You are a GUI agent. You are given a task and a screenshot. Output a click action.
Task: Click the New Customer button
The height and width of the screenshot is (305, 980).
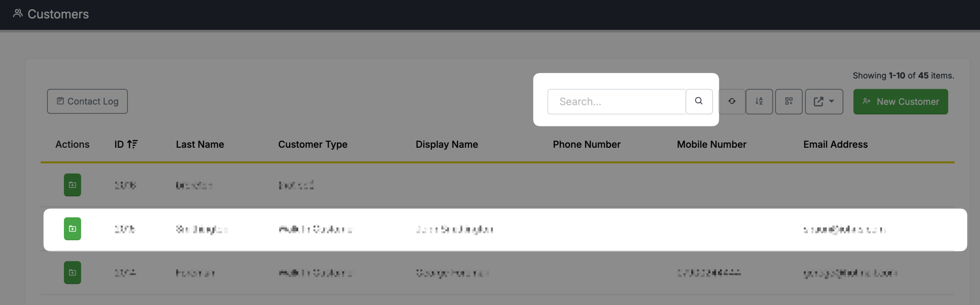pos(900,101)
